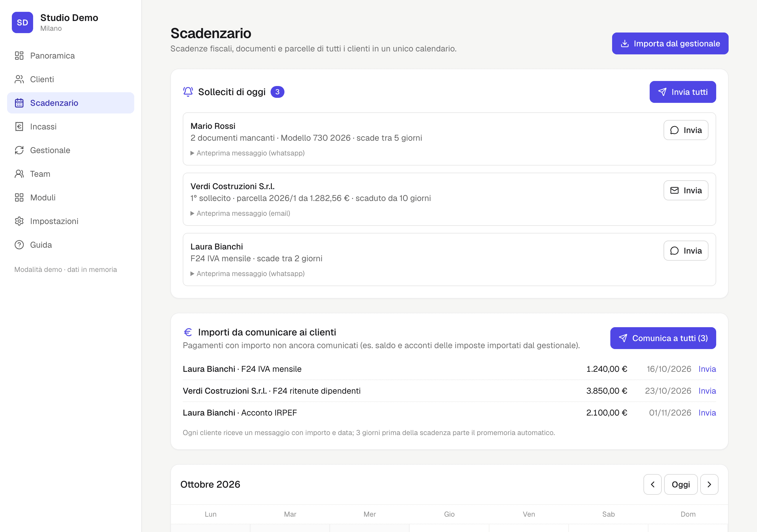
Task: Expand Verdi Costruzioni email message preview
Action: coord(240,213)
